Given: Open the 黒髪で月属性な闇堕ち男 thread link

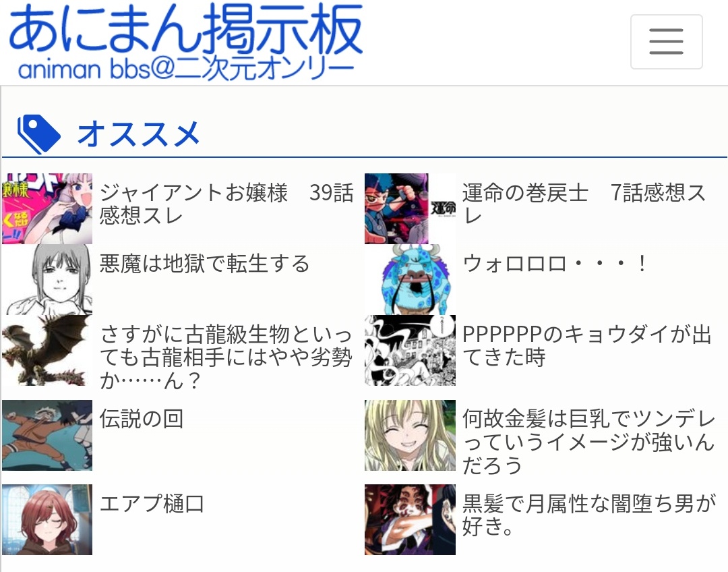Looking at the screenshot, I should coord(589,515).
